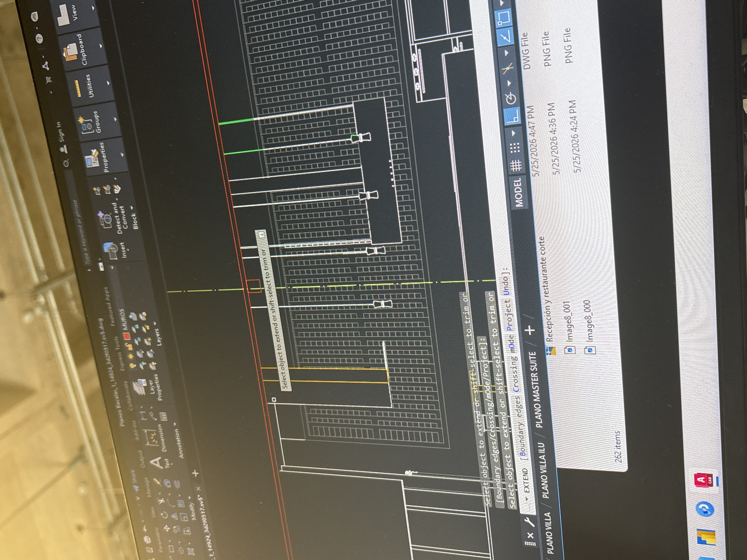
Task: Add a new layout with plus button
Action: point(530,330)
